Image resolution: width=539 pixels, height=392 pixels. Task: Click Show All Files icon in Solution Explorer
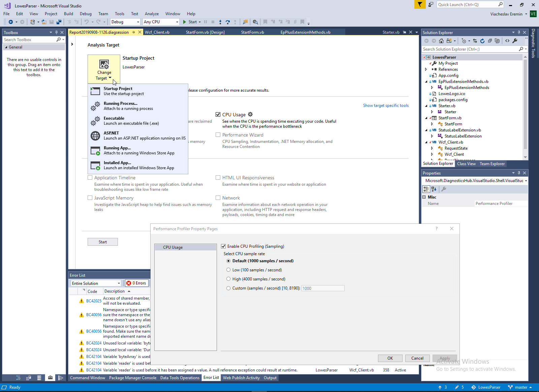497,41
